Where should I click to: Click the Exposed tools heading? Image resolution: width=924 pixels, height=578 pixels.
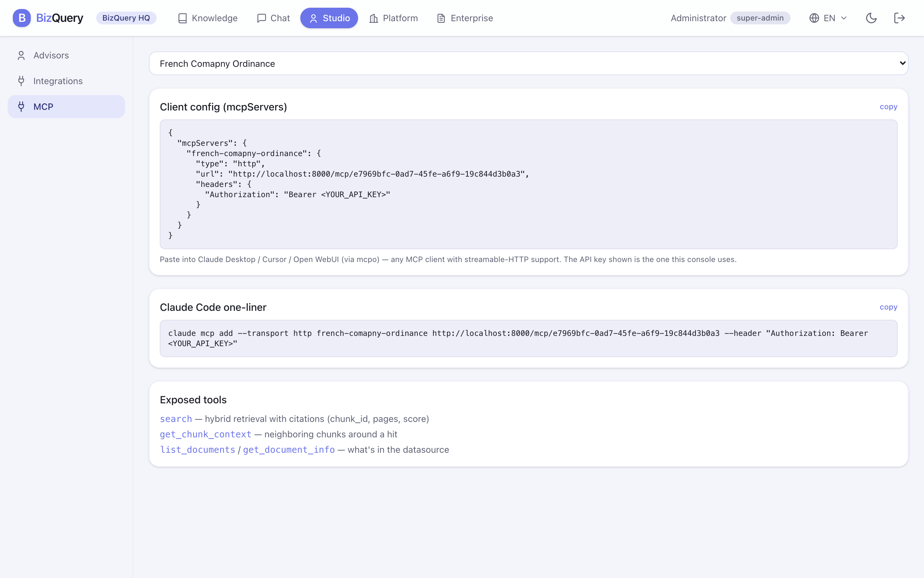pyautogui.click(x=193, y=400)
